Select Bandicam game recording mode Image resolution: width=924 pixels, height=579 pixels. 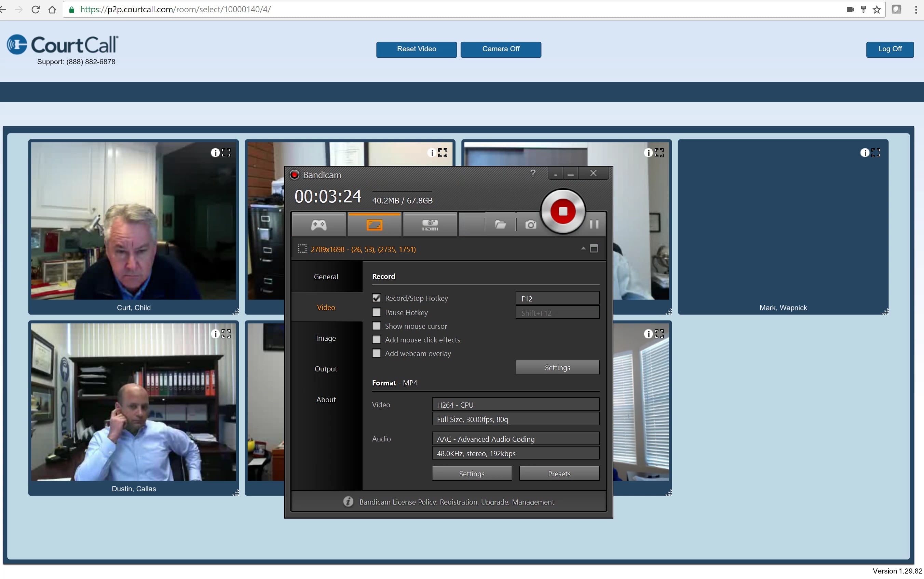click(318, 224)
